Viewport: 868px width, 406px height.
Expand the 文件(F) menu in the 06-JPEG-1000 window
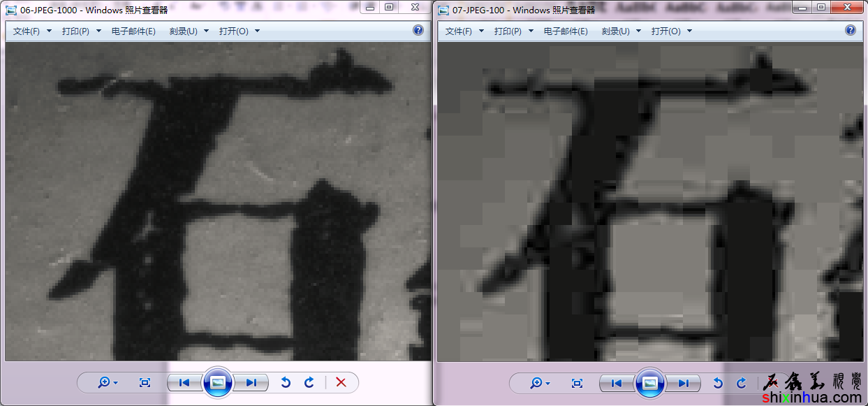pyautogui.click(x=32, y=31)
